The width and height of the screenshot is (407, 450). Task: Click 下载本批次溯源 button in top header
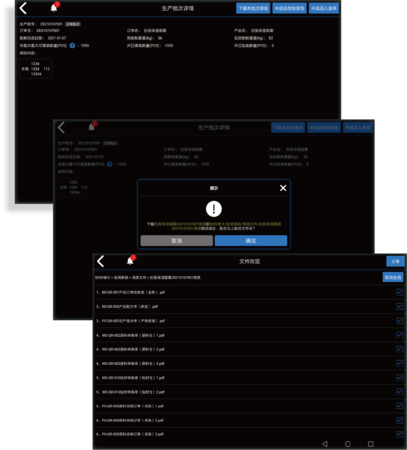253,8
